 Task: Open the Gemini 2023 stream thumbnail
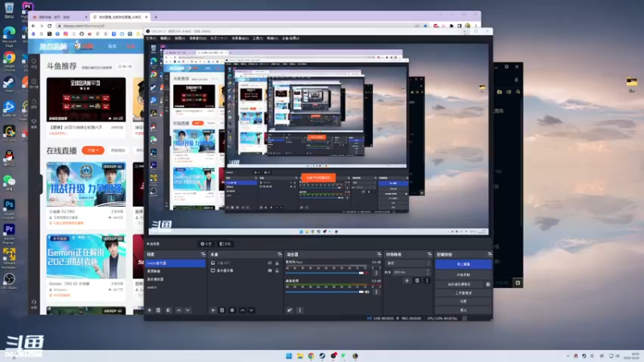[86, 257]
